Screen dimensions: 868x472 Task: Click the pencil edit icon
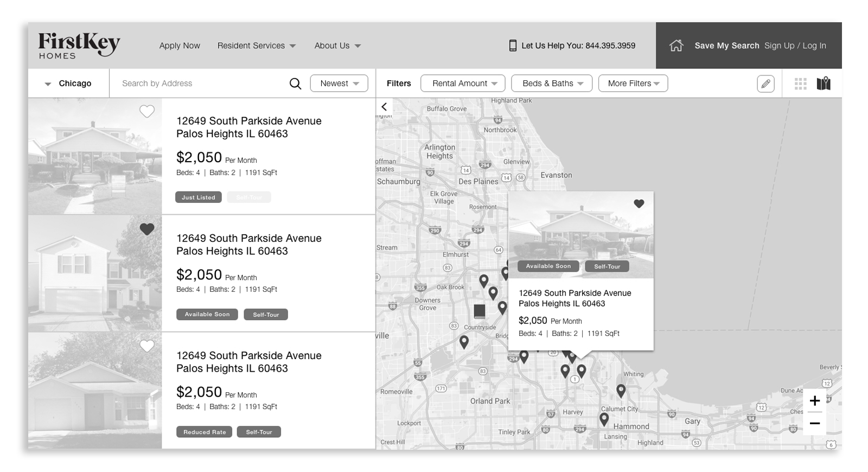pyautogui.click(x=765, y=84)
